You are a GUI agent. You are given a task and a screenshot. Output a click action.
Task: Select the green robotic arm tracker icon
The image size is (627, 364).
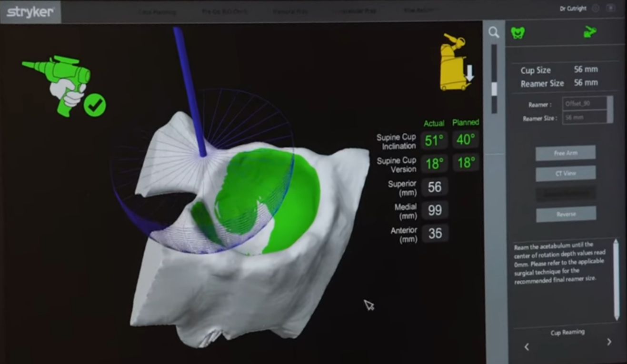590,32
